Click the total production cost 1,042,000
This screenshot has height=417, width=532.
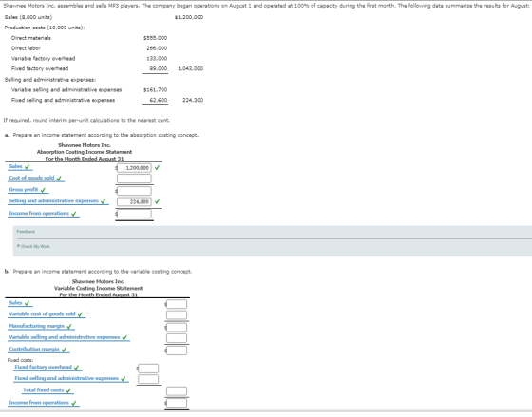pyautogui.click(x=191, y=68)
